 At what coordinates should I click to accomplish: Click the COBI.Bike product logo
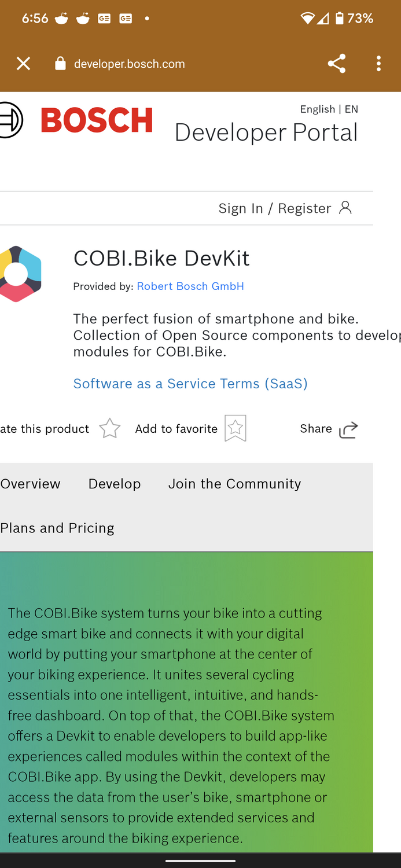(20, 274)
